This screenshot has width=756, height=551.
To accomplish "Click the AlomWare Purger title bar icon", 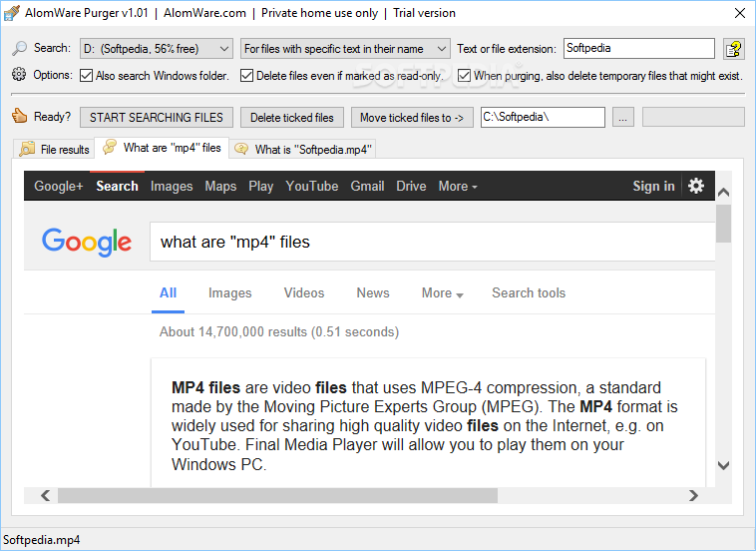I will [12, 13].
